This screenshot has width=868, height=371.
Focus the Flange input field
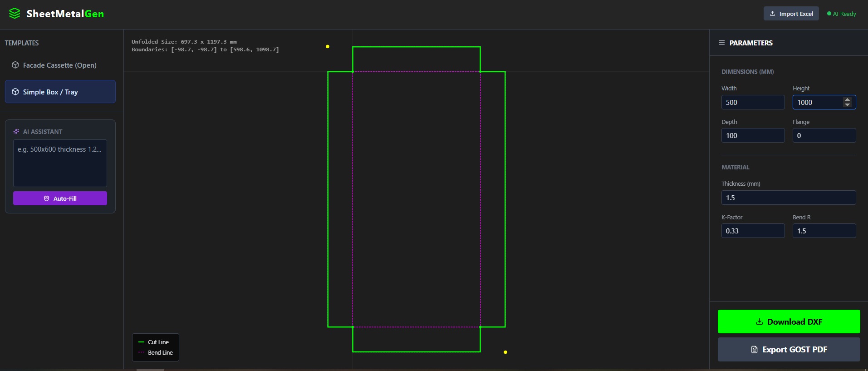(x=824, y=135)
